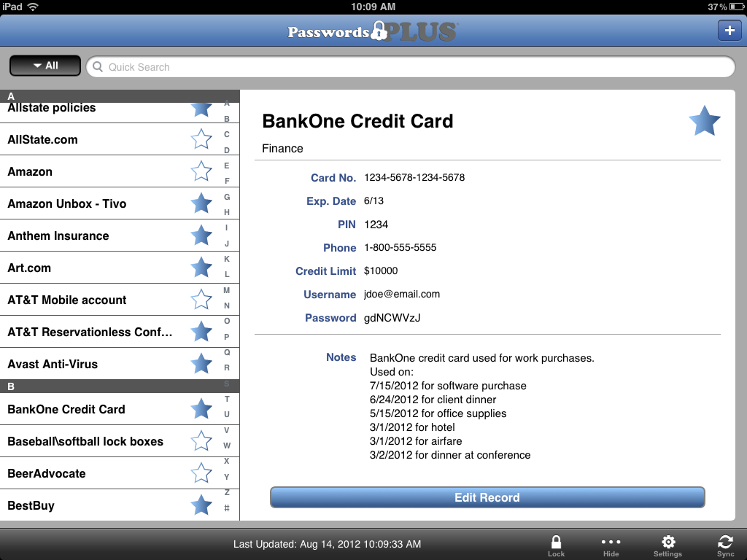
Task: Add new record with plus button
Action: click(729, 31)
